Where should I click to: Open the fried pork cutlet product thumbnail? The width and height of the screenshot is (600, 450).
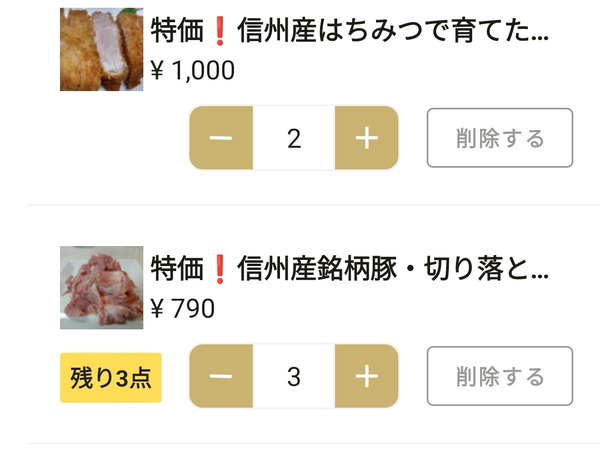pyautogui.click(x=101, y=49)
